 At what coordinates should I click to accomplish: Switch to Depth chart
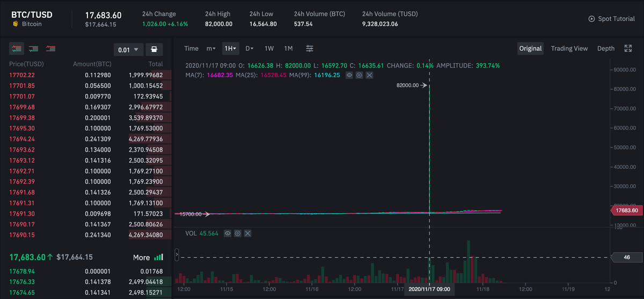point(606,48)
